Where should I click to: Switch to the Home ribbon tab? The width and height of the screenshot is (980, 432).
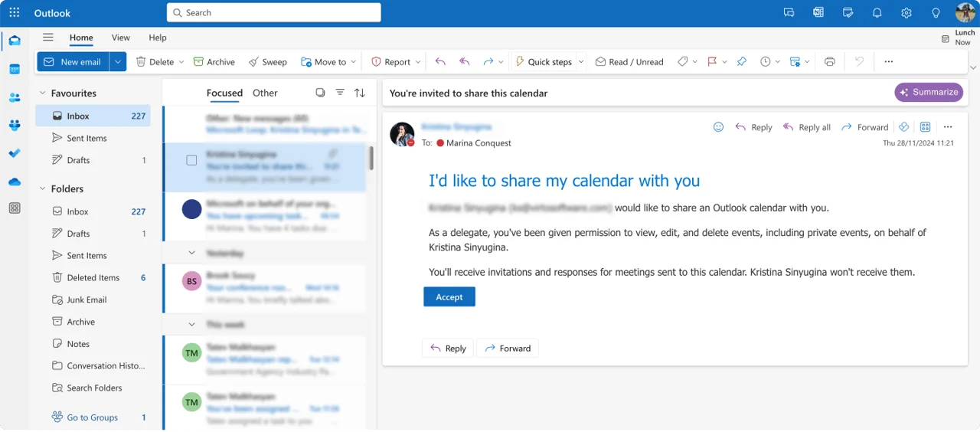coord(81,38)
